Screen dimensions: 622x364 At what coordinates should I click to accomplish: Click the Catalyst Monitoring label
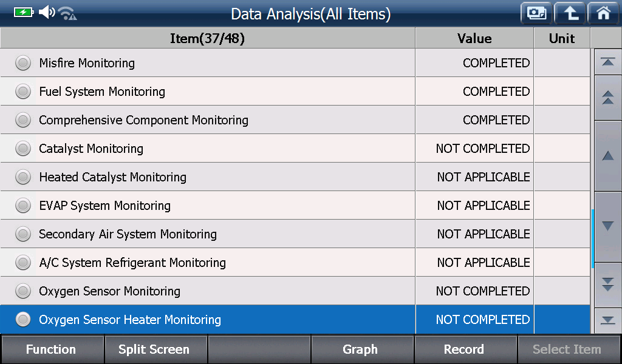pos(91,149)
